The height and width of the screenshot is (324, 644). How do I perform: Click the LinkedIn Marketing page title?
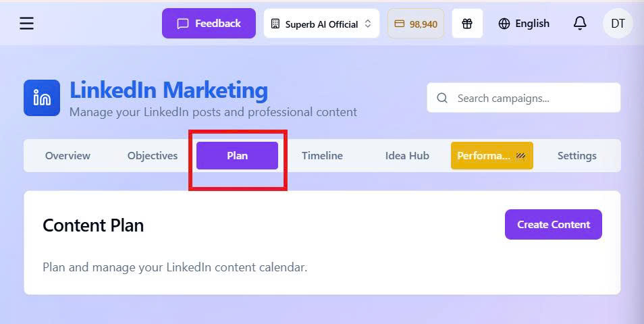click(169, 90)
